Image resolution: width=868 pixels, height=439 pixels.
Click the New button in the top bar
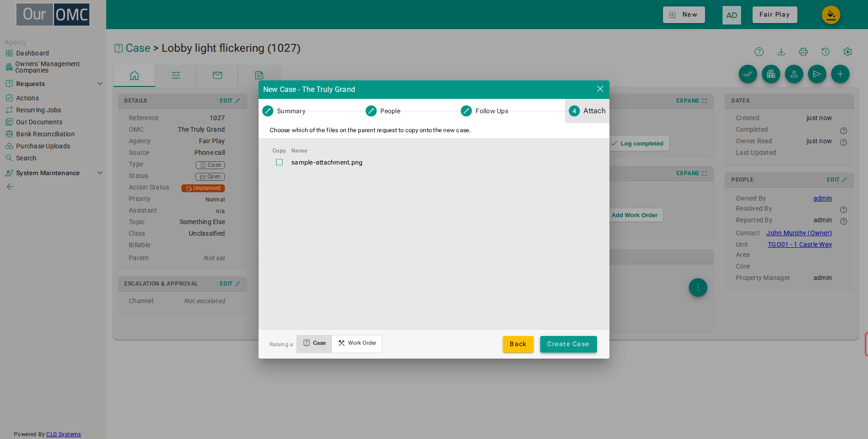pos(684,14)
